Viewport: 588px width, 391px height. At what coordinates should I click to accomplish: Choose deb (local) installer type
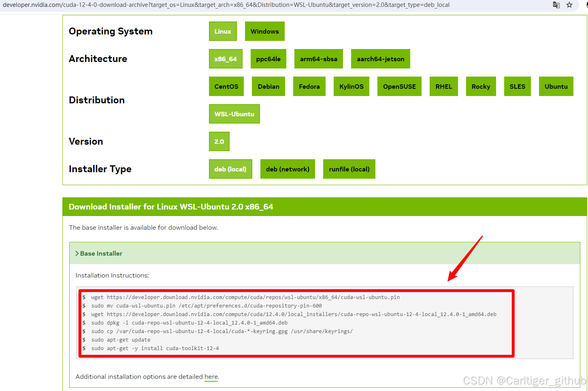(230, 169)
